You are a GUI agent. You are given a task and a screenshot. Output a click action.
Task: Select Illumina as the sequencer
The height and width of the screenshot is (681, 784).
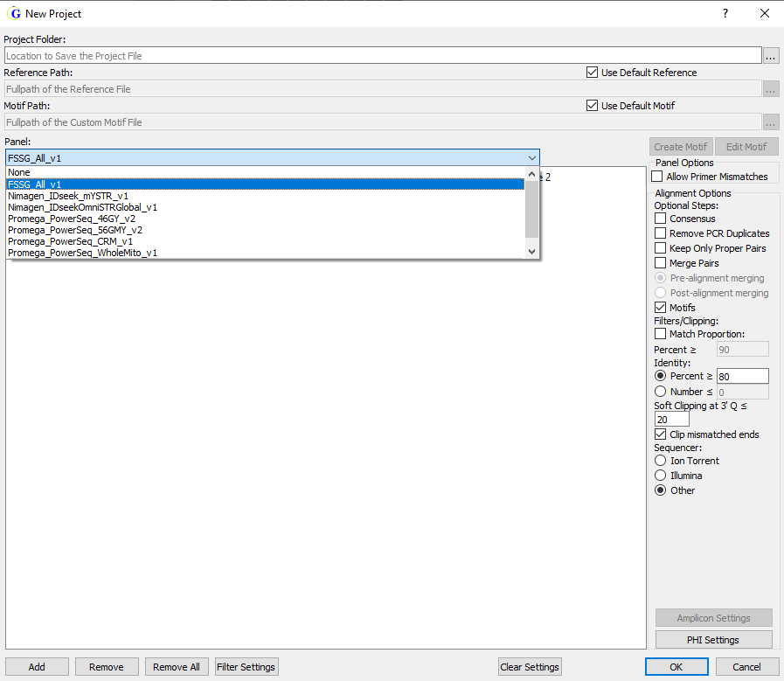(661, 476)
